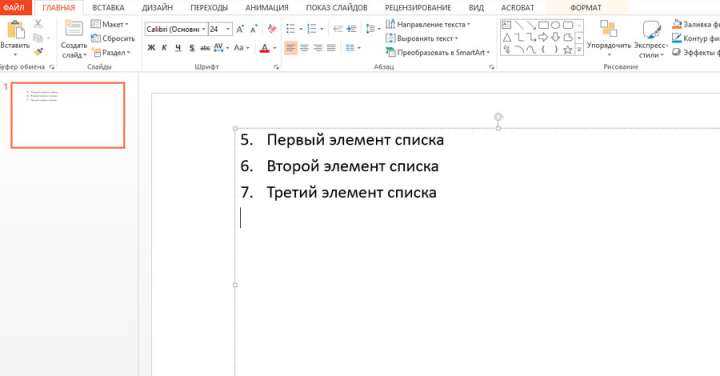The width and height of the screenshot is (720, 376).
Task: Switch to the ВСТАВКА tab
Action: [108, 8]
